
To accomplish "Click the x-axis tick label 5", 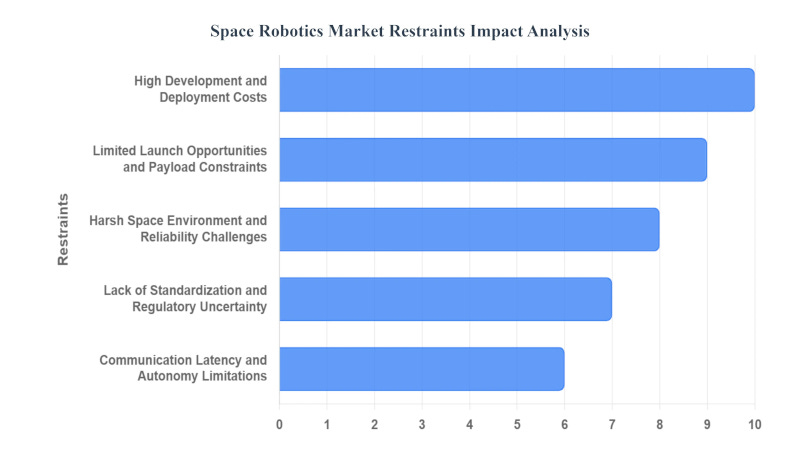I will pos(517,424).
